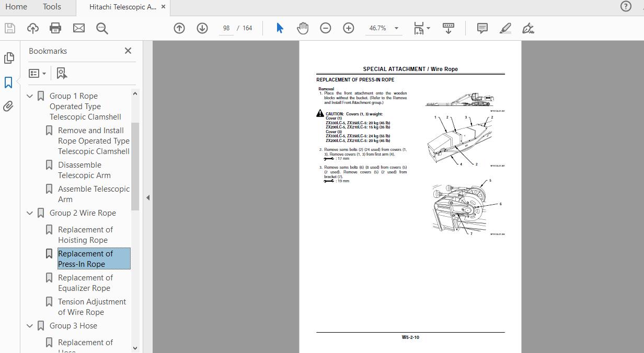
Task: Click the bookmarks panel scrollbar thumb
Action: click(x=135, y=166)
